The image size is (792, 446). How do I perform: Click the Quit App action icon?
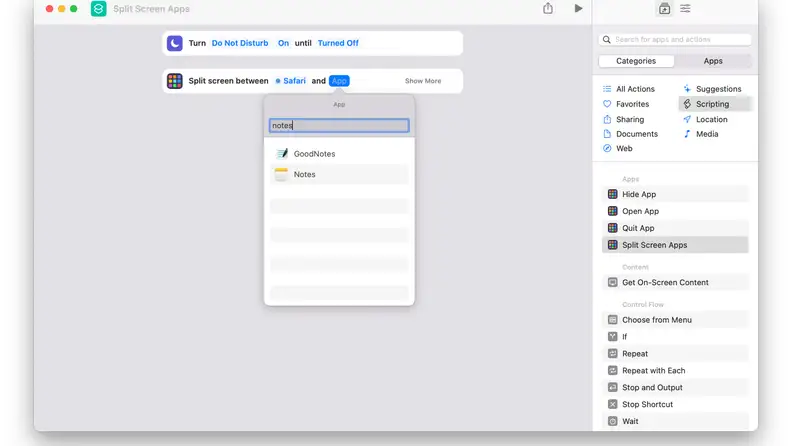613,228
